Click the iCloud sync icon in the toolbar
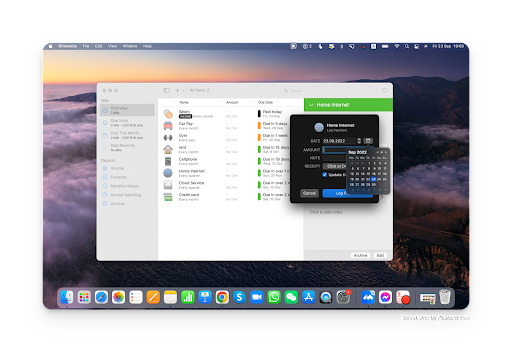This screenshot has height=363, width=512. coord(384,90)
